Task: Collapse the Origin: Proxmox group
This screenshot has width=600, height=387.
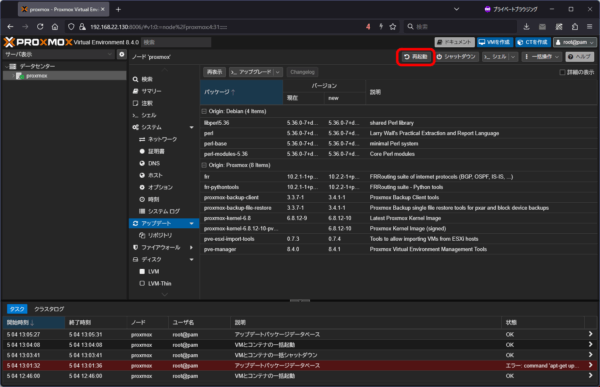Action: pos(204,165)
